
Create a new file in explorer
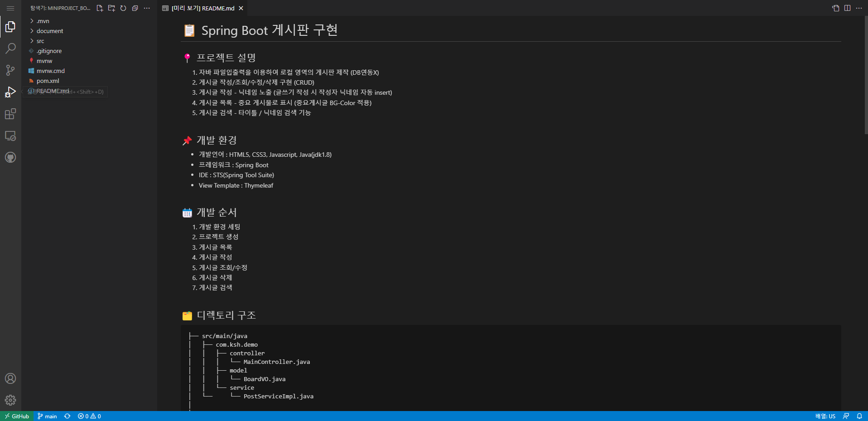(100, 8)
